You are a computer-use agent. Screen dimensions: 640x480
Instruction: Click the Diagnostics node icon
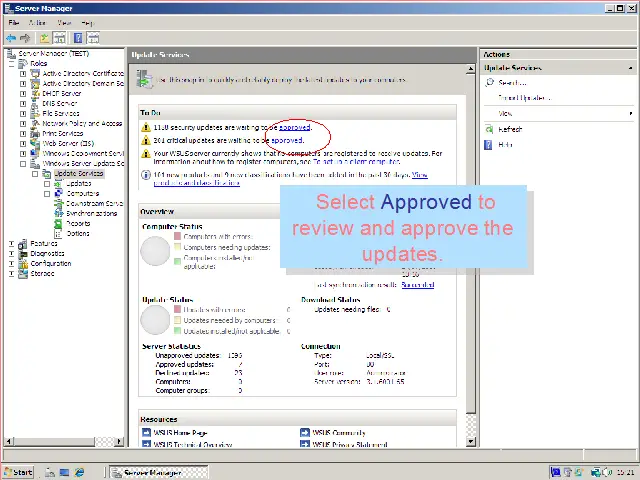click(x=23, y=253)
